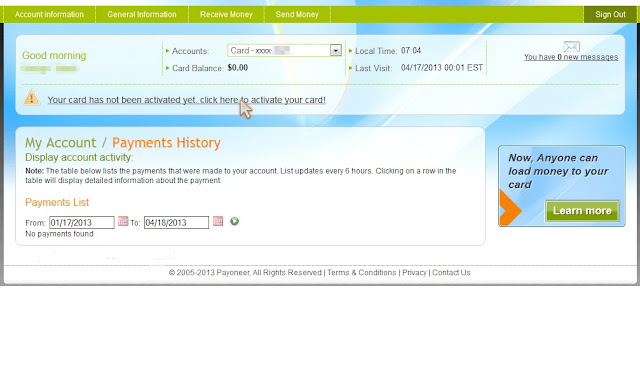640x384 pixels.
Task: Click the 'Payments List' heading
Action: pos(57,202)
